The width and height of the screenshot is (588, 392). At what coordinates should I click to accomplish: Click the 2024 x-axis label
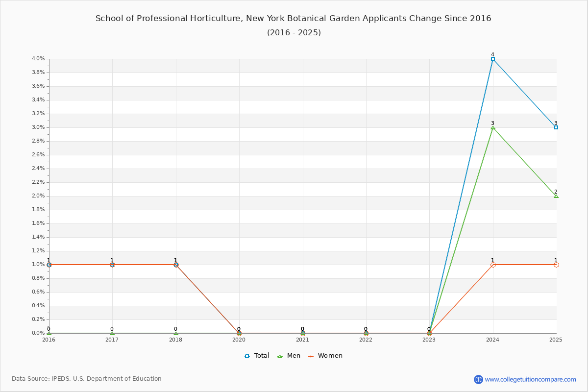(x=493, y=340)
